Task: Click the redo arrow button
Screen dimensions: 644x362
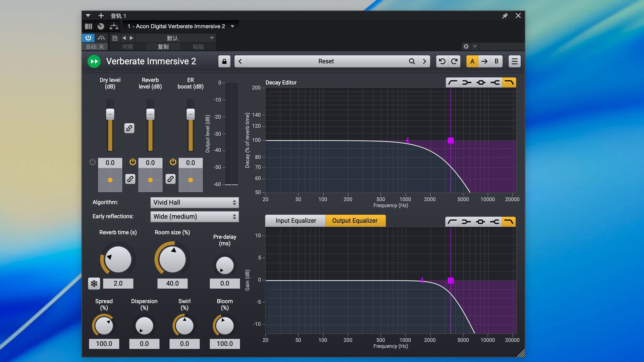Action: (x=454, y=61)
